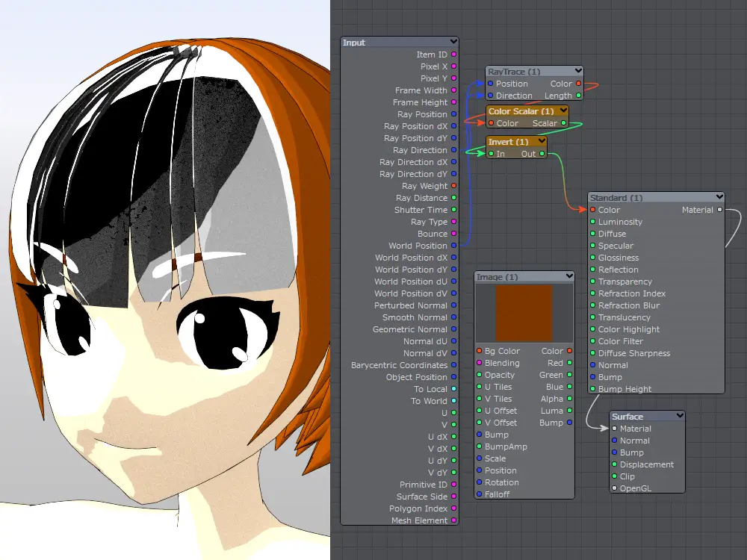747x560 pixels.
Task: Open the Standard (1) node dropdown arrow
Action: pyautogui.click(x=719, y=198)
